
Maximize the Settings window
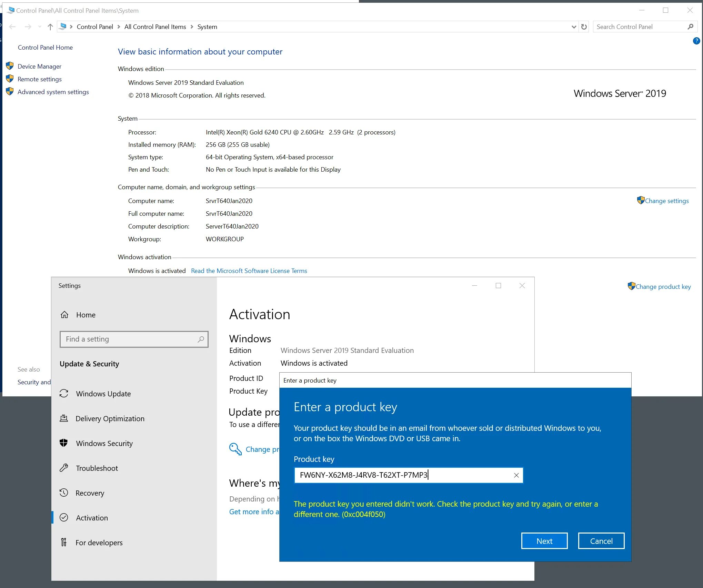click(x=498, y=285)
